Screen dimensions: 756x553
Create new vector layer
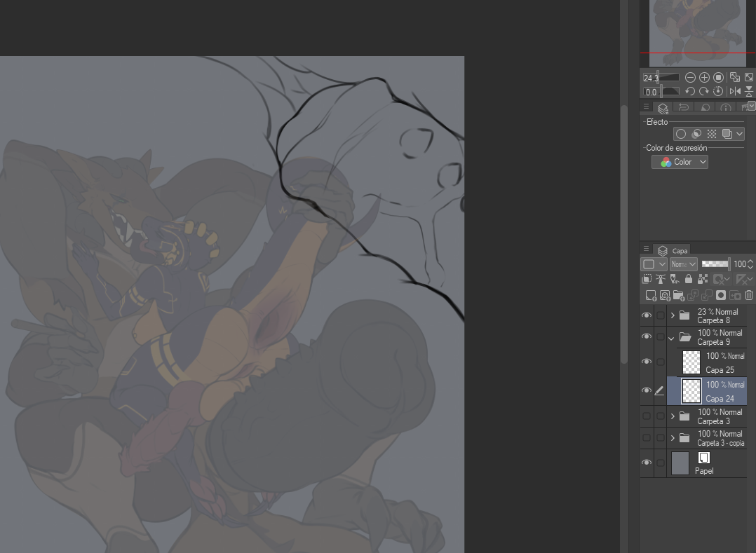(665, 295)
